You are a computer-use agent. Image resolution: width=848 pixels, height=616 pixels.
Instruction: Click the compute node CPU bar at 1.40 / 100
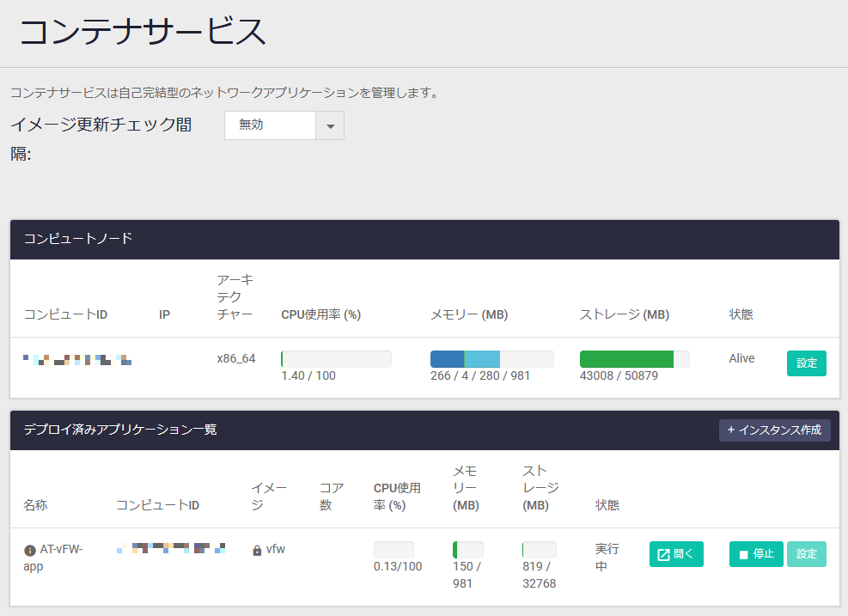pos(336,359)
